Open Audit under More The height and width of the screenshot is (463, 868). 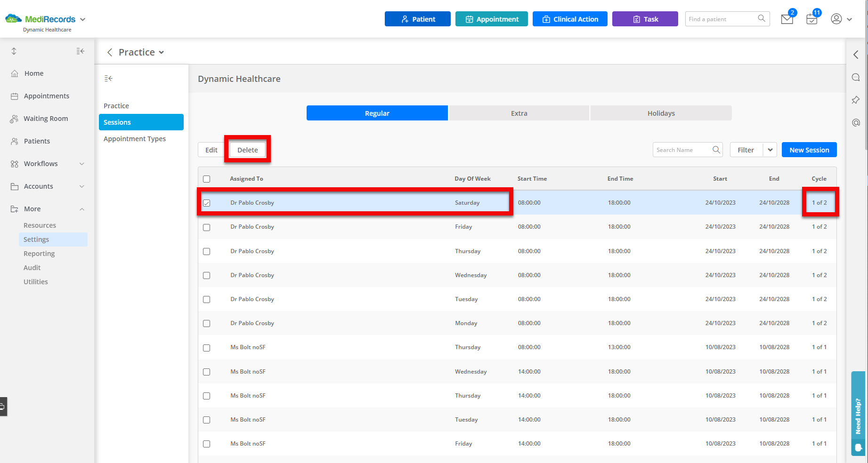(32, 268)
